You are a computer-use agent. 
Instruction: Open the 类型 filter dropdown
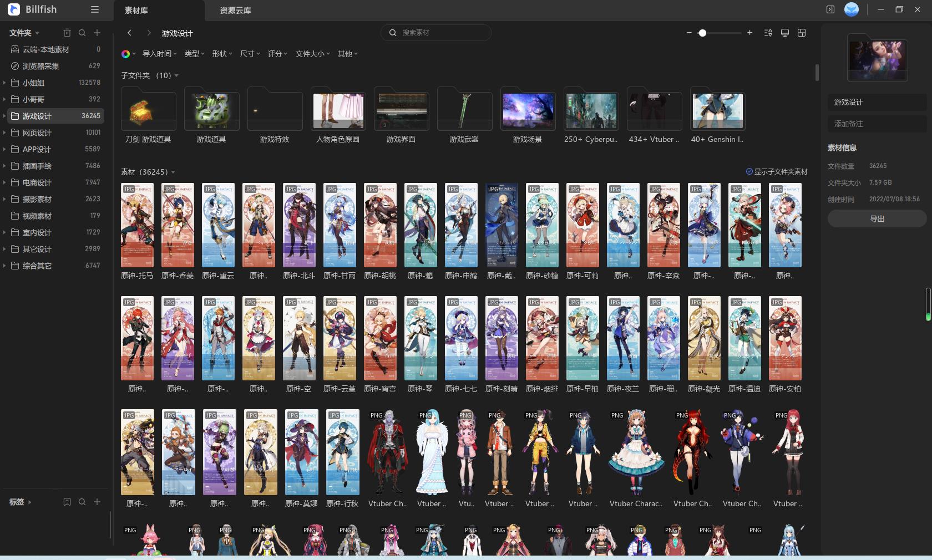[x=195, y=54]
